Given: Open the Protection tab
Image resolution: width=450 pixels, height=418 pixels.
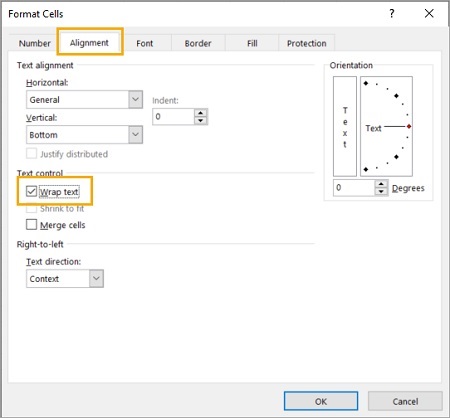Looking at the screenshot, I should point(307,43).
